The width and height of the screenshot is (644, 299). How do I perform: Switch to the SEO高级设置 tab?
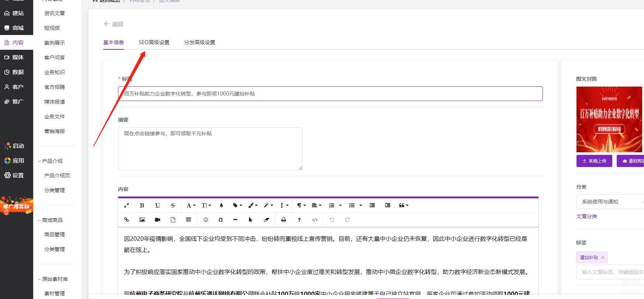tap(154, 42)
